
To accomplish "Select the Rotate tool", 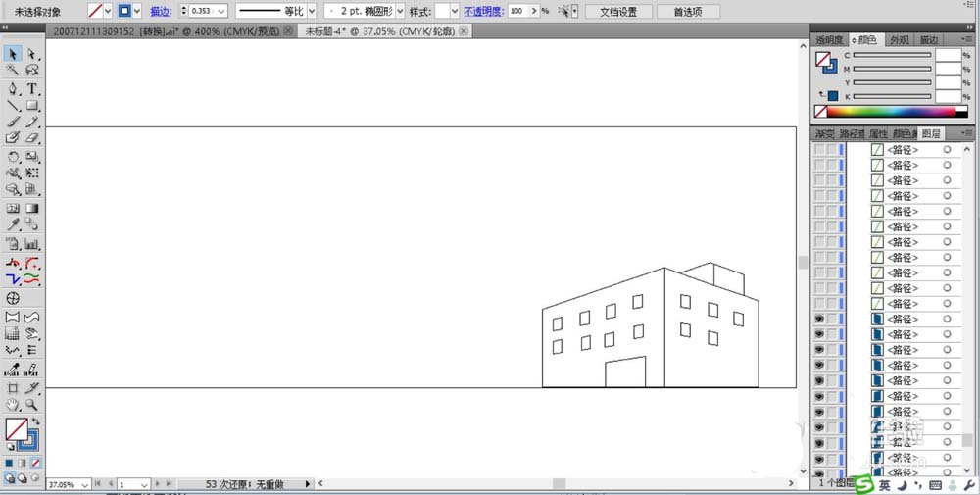I will click(14, 157).
